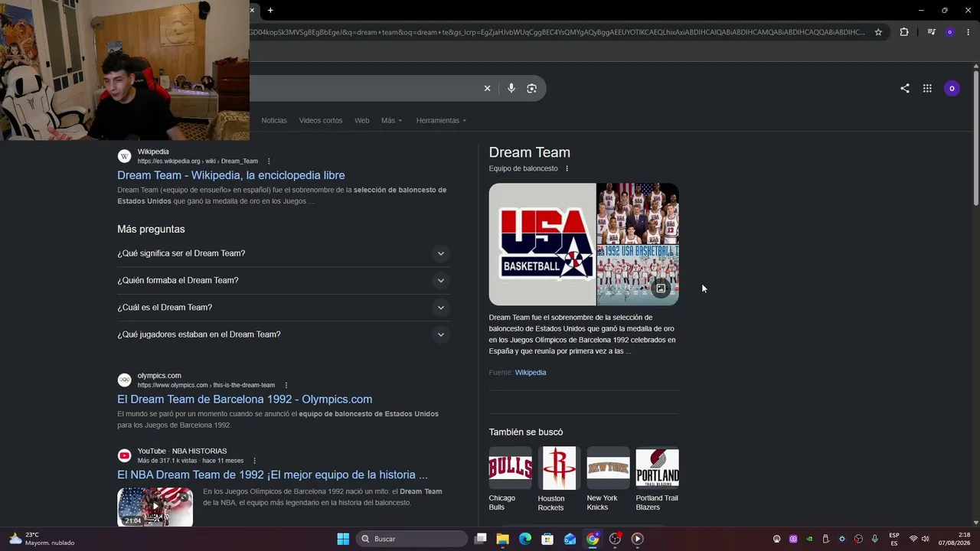The image size is (980, 551).
Task: Follow the Wikipedia source link in panel
Action: (531, 373)
